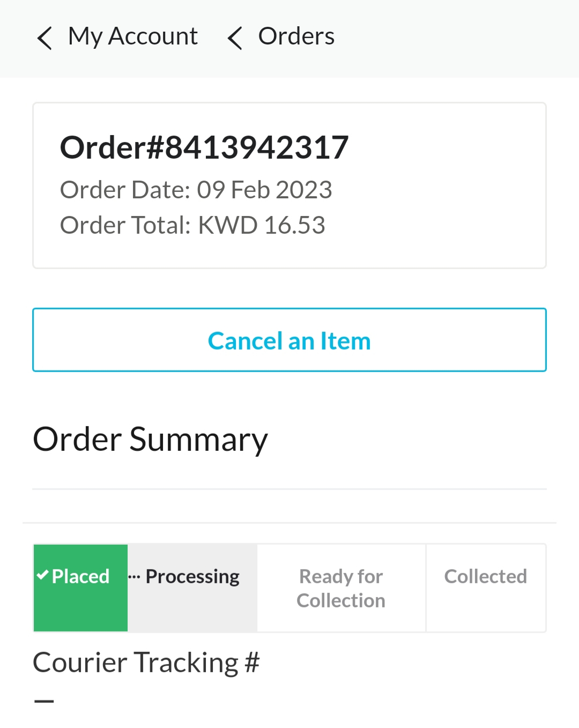Click the divider line under Order Summary

289,489
